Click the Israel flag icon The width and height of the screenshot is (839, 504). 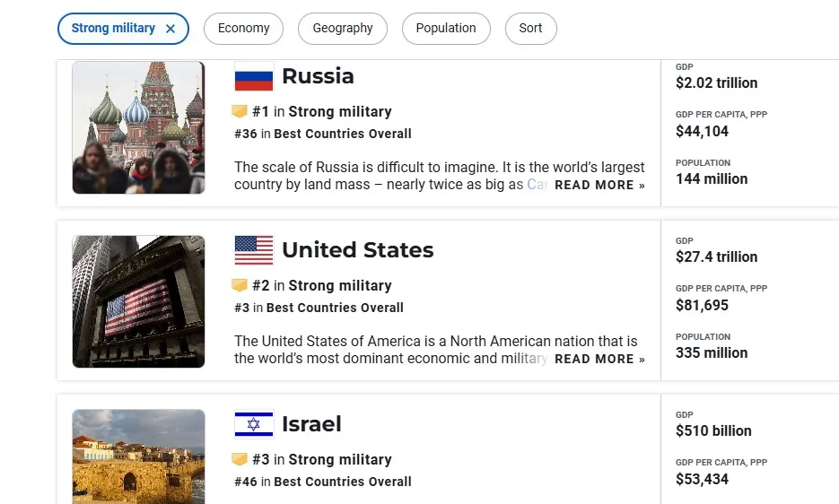click(x=254, y=424)
